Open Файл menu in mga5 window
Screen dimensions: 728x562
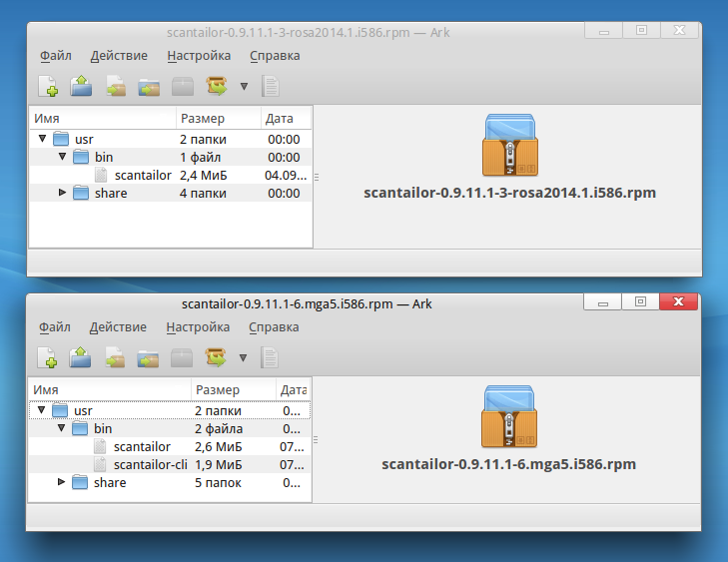(x=55, y=327)
